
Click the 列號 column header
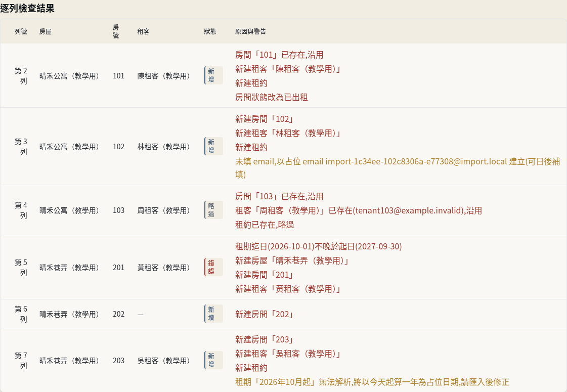coord(21,31)
